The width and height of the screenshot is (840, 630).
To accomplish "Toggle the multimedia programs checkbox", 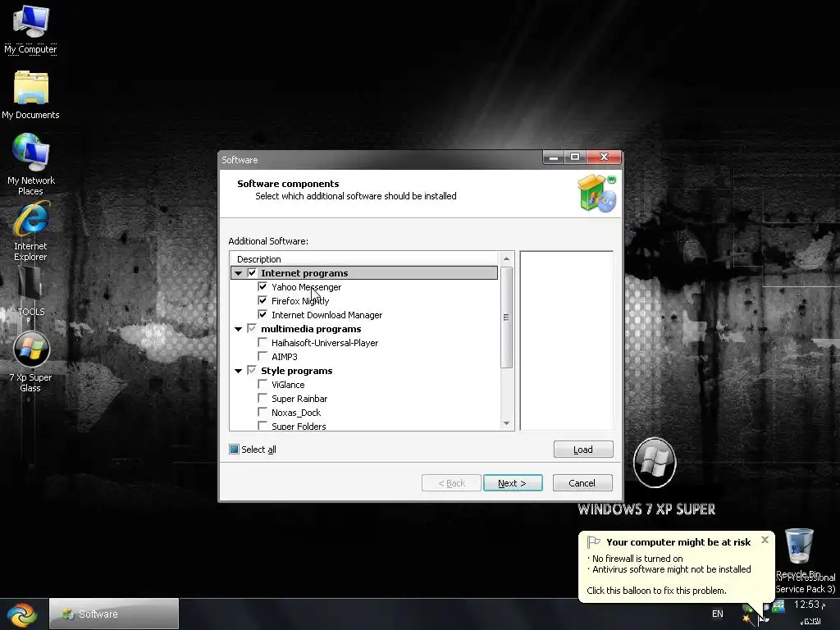I will coord(252,328).
